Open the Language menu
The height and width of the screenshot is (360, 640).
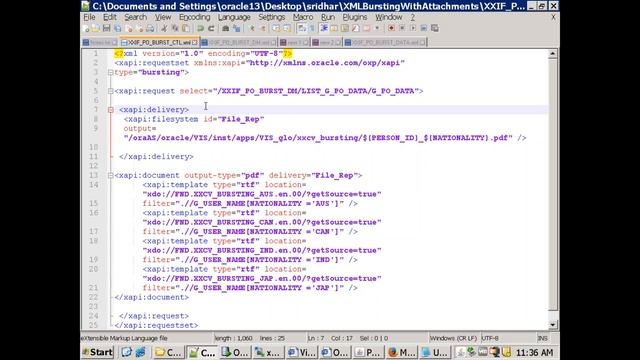(x=234, y=17)
